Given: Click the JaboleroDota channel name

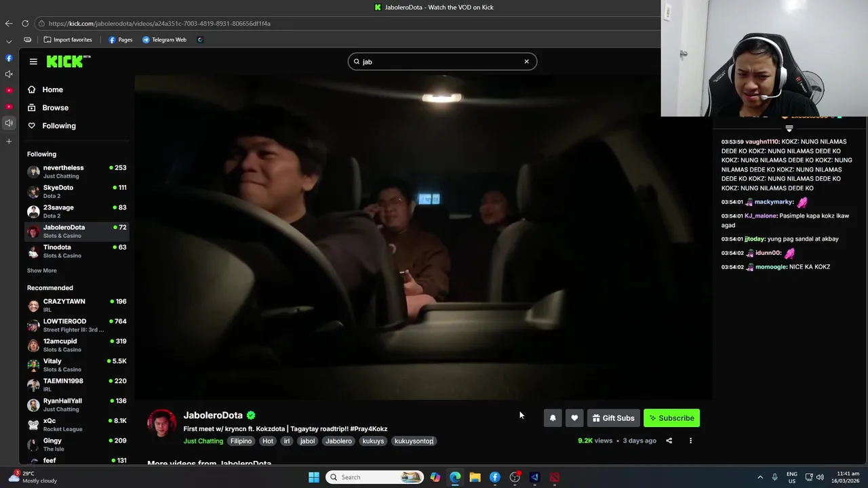Looking at the screenshot, I should pos(213,415).
